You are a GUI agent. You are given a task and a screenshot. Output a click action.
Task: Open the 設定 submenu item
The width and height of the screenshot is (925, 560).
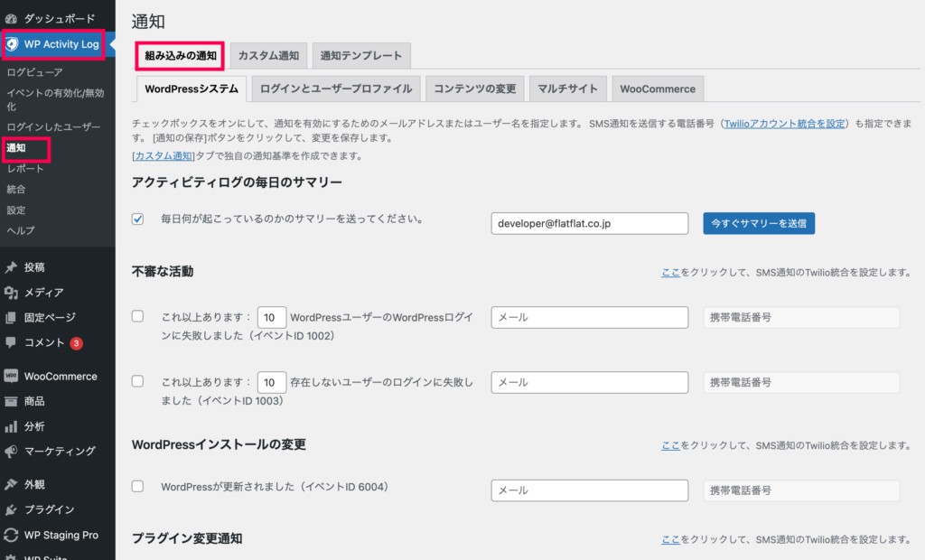point(16,210)
